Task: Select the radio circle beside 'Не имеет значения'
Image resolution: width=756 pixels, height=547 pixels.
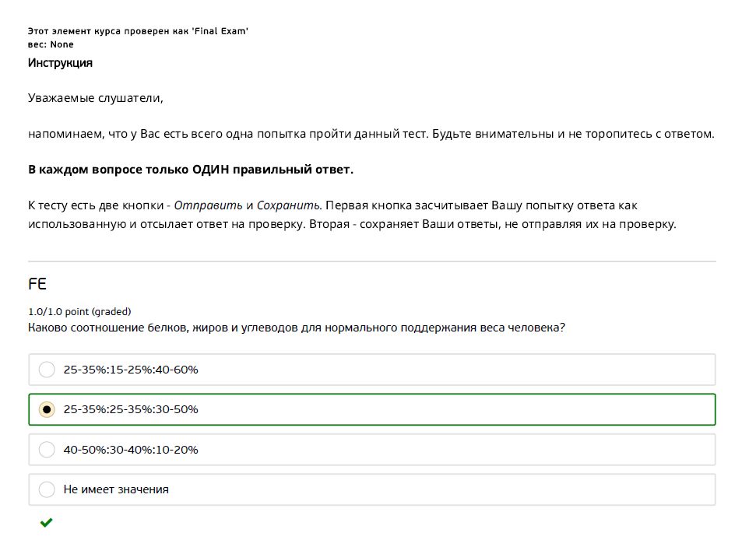Action: 47,489
